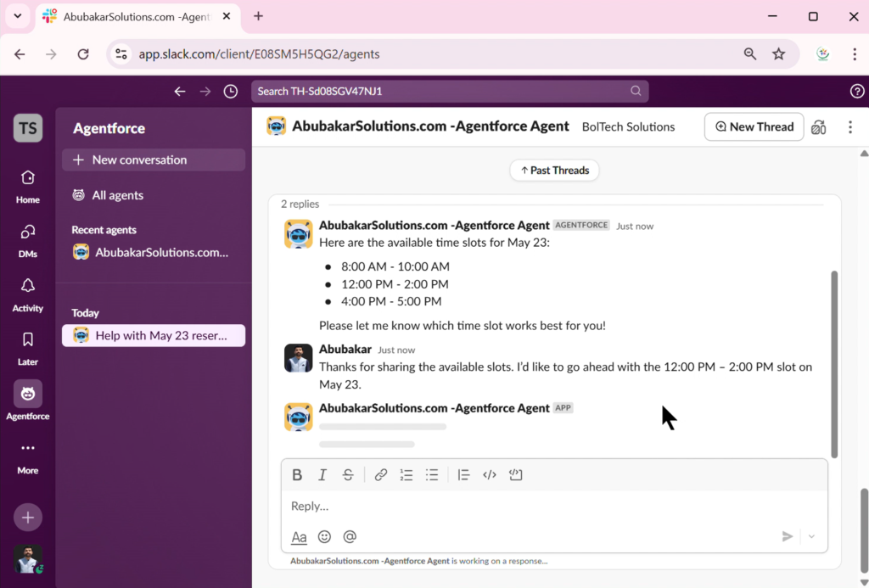869x588 pixels.
Task: Click the Abubakar sender name
Action: click(345, 349)
